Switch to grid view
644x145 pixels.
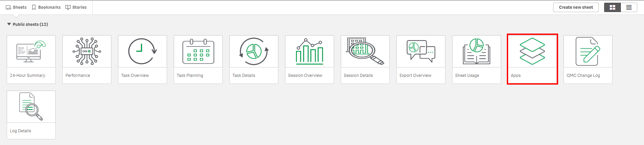pos(612,7)
